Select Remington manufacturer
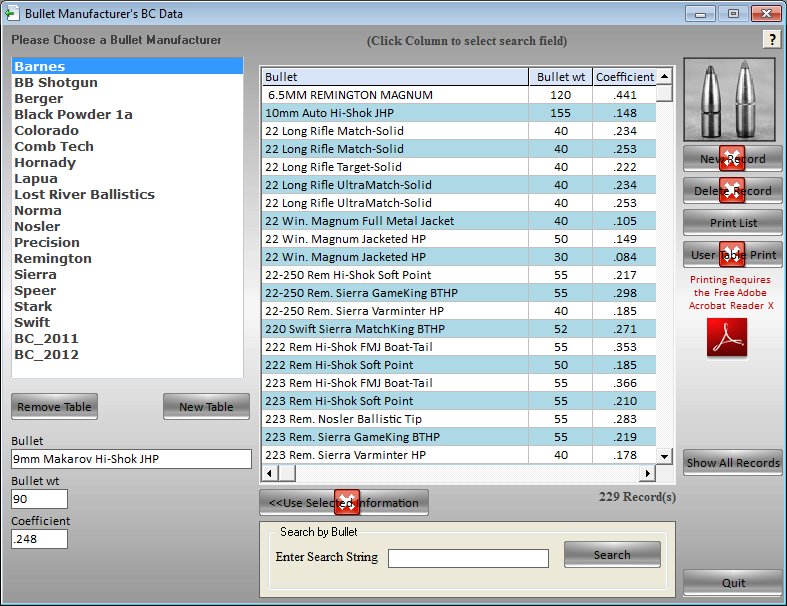Image resolution: width=787 pixels, height=606 pixels. 127,259
